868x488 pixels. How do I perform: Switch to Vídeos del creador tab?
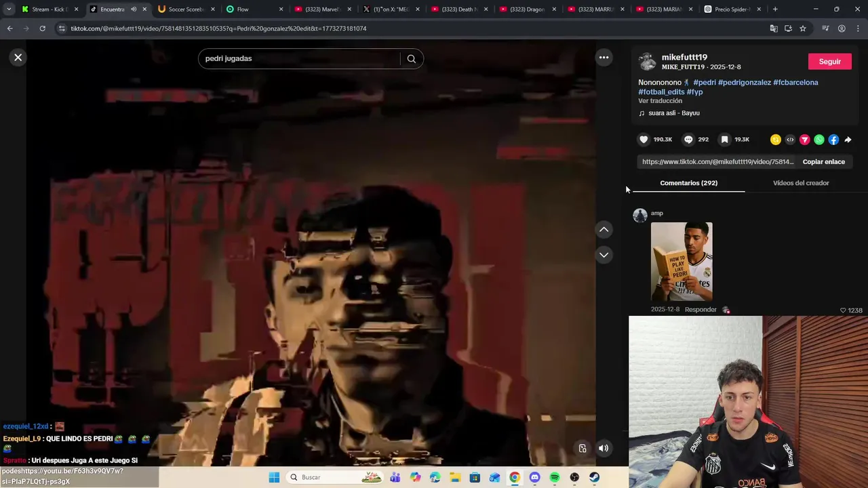tap(801, 183)
